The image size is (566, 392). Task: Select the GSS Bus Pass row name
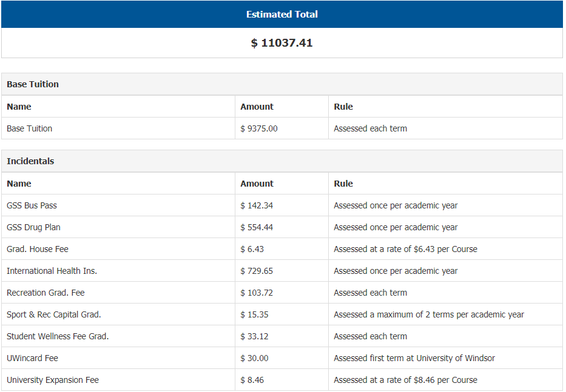point(32,205)
